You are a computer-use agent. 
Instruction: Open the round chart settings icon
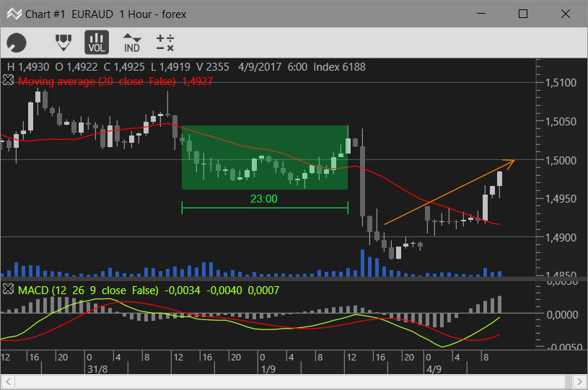(16, 43)
